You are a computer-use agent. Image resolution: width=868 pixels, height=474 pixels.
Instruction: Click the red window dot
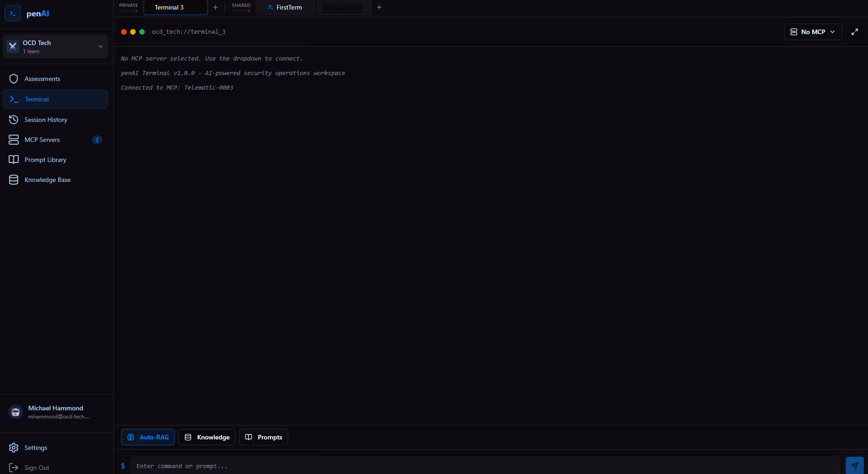[x=124, y=32]
